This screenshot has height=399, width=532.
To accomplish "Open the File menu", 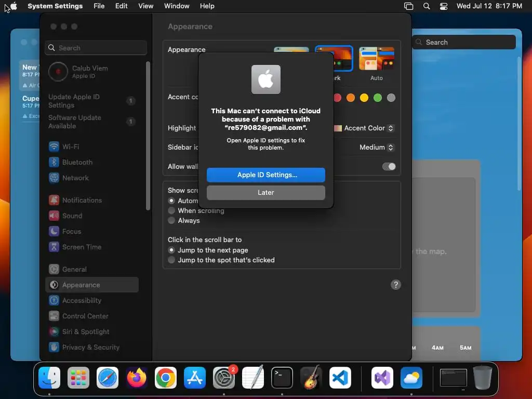I will pyautogui.click(x=99, y=6).
